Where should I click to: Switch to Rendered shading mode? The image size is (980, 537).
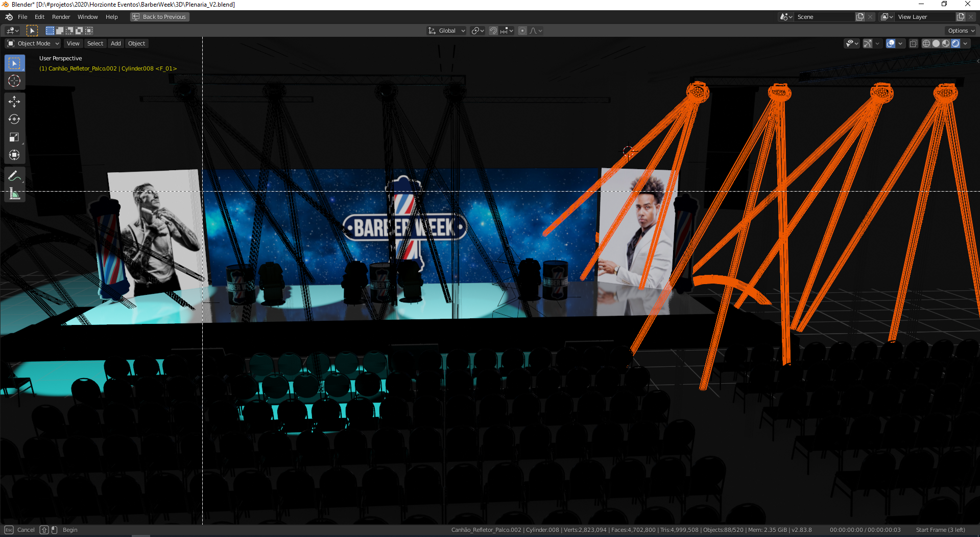[x=955, y=43]
